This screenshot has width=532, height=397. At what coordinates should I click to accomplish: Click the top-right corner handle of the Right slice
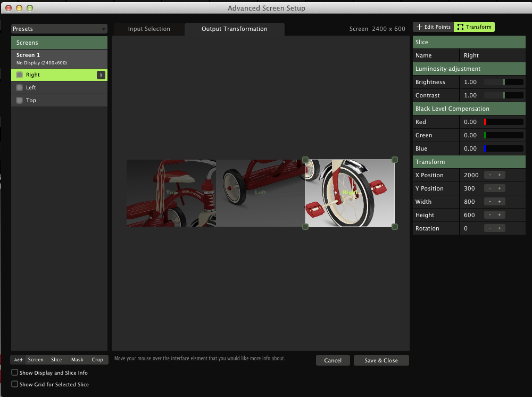point(395,160)
